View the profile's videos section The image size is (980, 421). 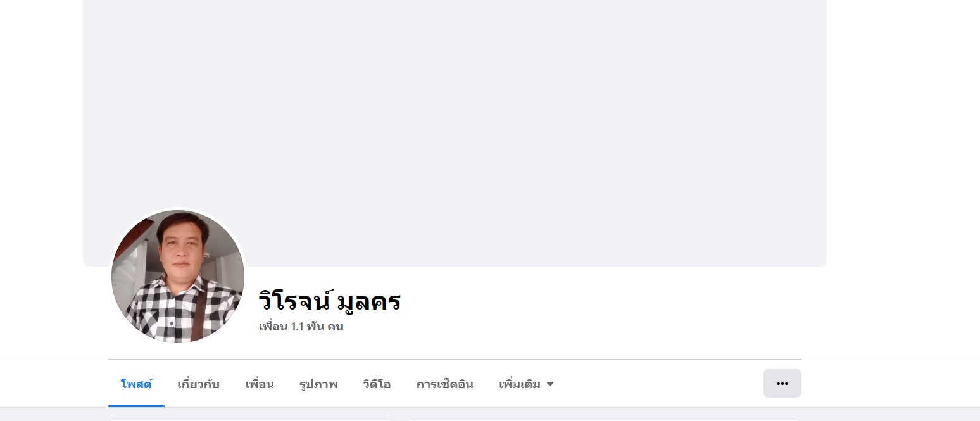[x=377, y=384]
